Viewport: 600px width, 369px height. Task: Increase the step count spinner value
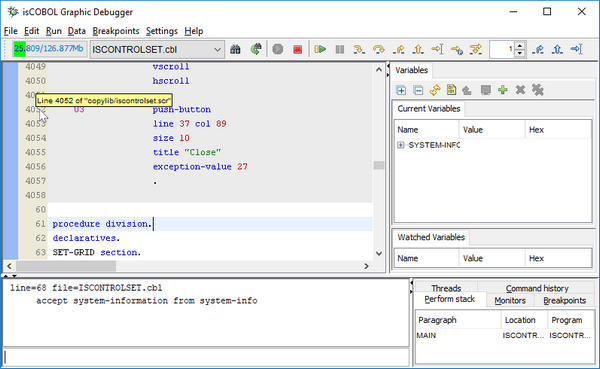tap(520, 46)
